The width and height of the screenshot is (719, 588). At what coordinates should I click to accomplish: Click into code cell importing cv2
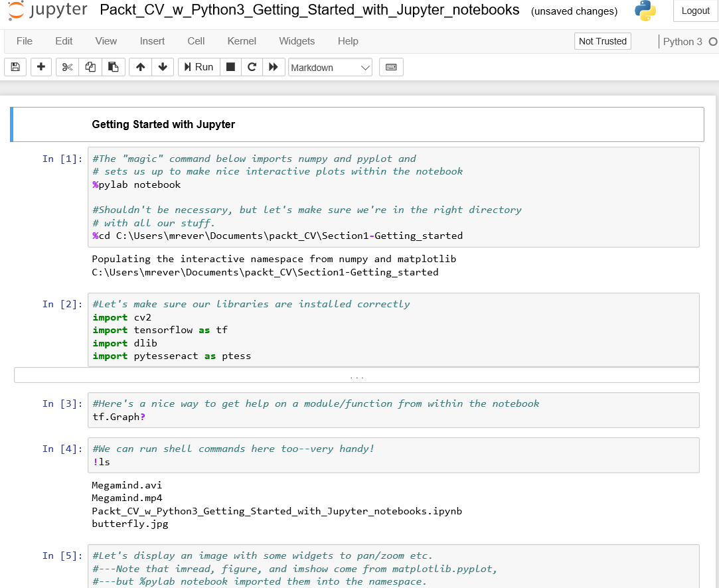point(394,330)
